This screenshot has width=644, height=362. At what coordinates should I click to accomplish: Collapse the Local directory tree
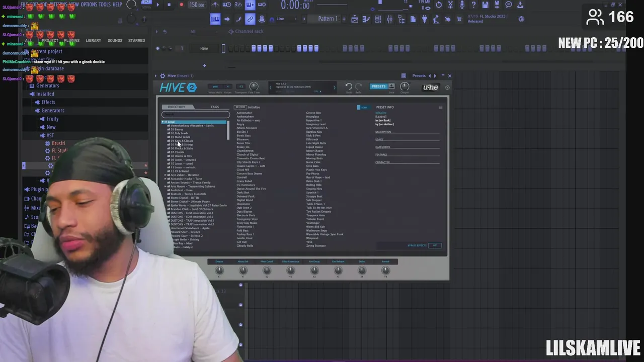click(x=163, y=122)
